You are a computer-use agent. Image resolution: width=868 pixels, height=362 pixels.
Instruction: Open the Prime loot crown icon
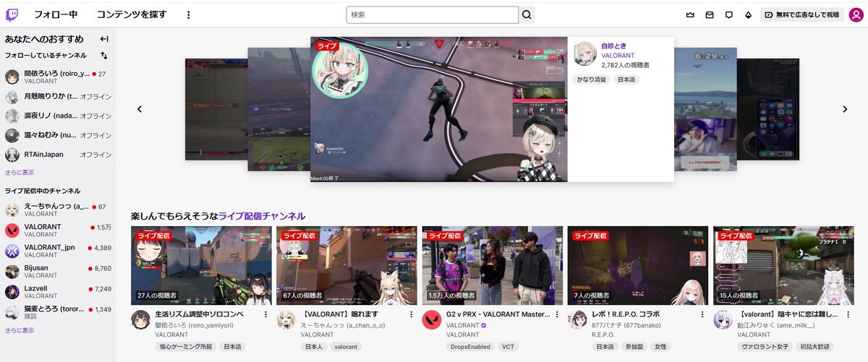pyautogui.click(x=690, y=14)
